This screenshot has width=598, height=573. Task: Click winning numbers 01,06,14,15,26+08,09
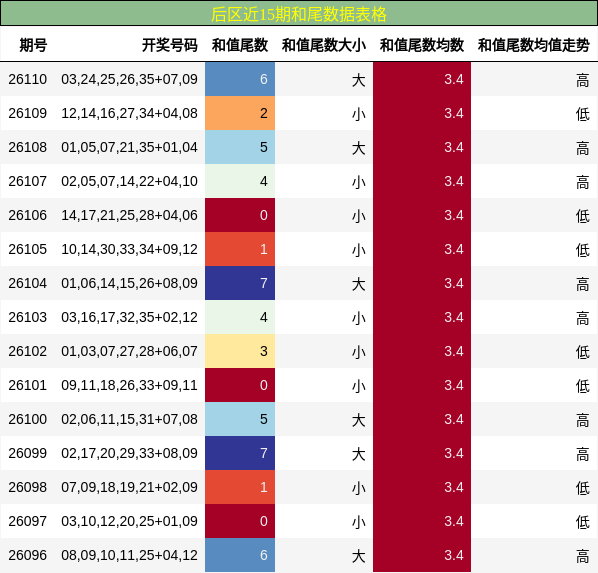[x=129, y=283]
